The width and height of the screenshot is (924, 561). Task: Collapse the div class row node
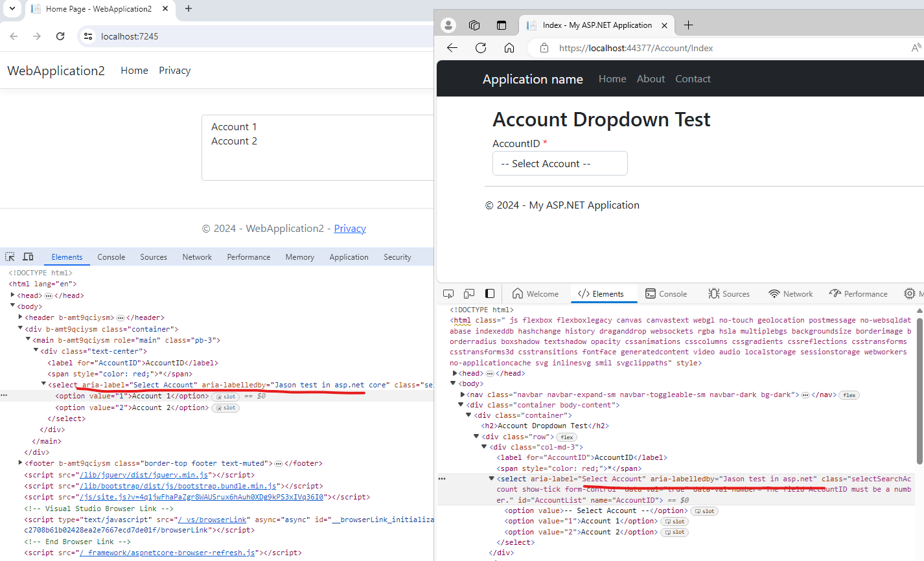478,437
